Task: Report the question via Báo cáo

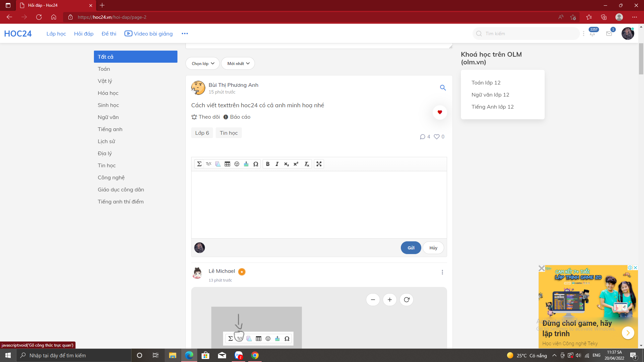Action: coord(237,117)
